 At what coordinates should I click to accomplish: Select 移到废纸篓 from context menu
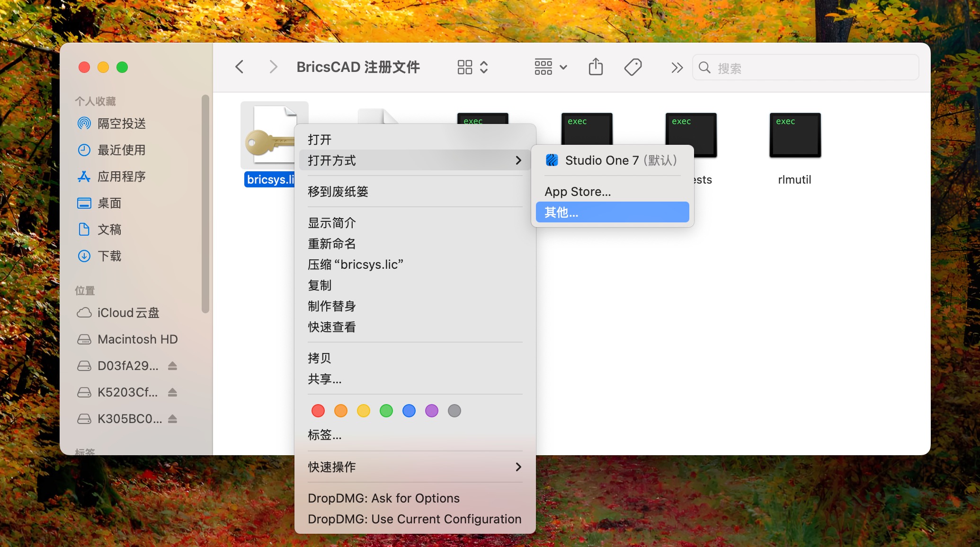tap(338, 192)
